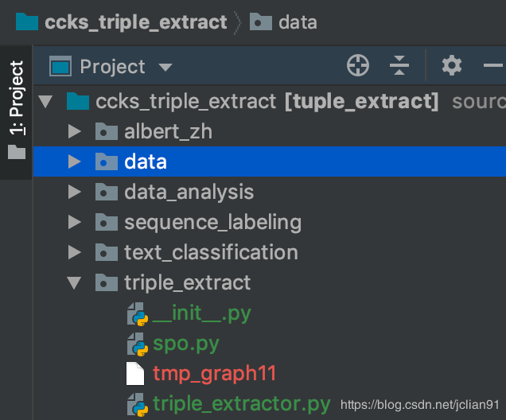Click the breadcrumb data folder icon

pyautogui.click(x=261, y=21)
